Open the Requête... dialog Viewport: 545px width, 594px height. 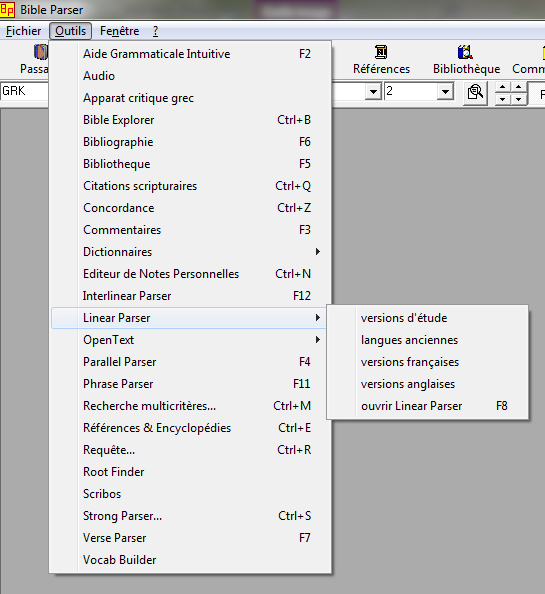pos(191,450)
